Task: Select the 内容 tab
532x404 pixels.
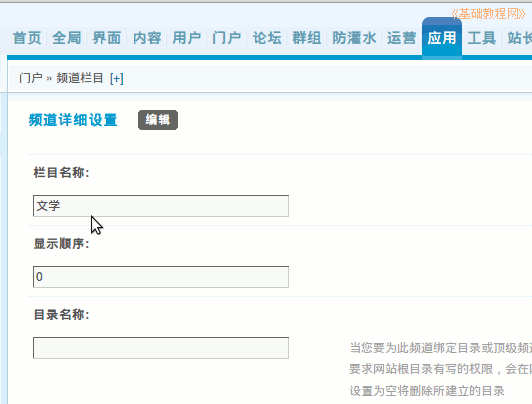Action: [x=147, y=38]
